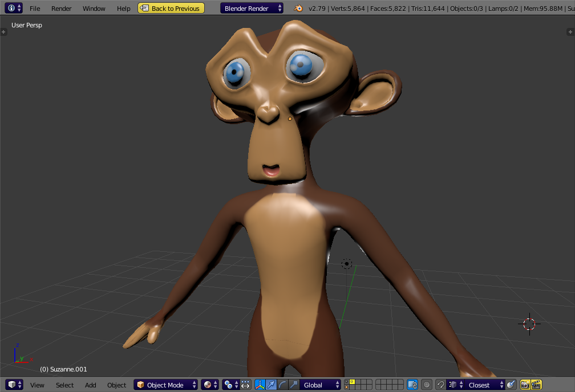575x392 pixels.
Task: Click the Lamps:0/2 statistic text
Action: pos(503,9)
